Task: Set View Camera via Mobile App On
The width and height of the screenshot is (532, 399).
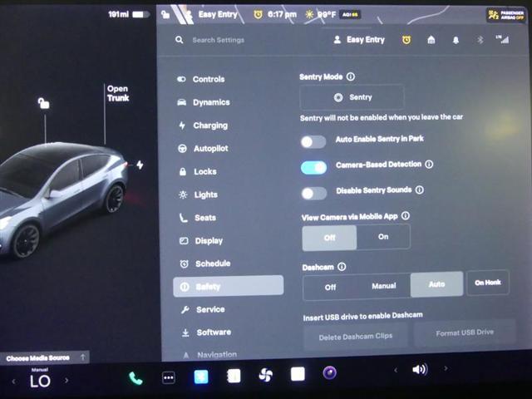Action: (x=383, y=237)
